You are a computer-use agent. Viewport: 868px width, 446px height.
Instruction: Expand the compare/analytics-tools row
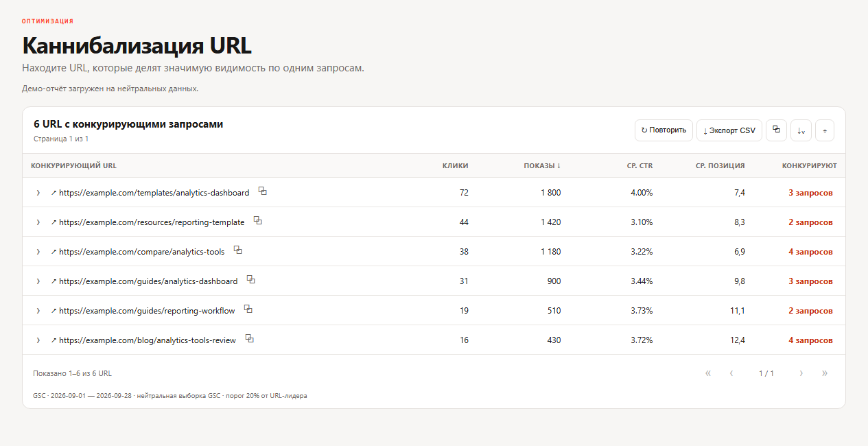tap(38, 252)
